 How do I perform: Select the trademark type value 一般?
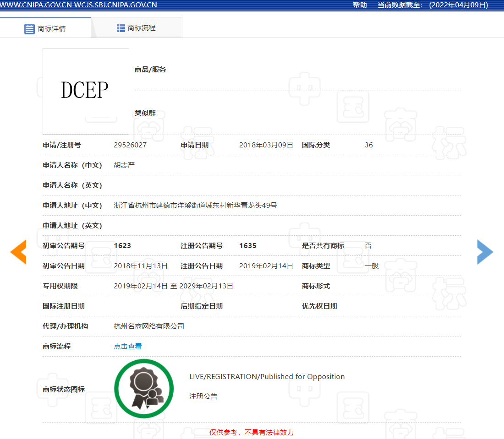click(372, 266)
